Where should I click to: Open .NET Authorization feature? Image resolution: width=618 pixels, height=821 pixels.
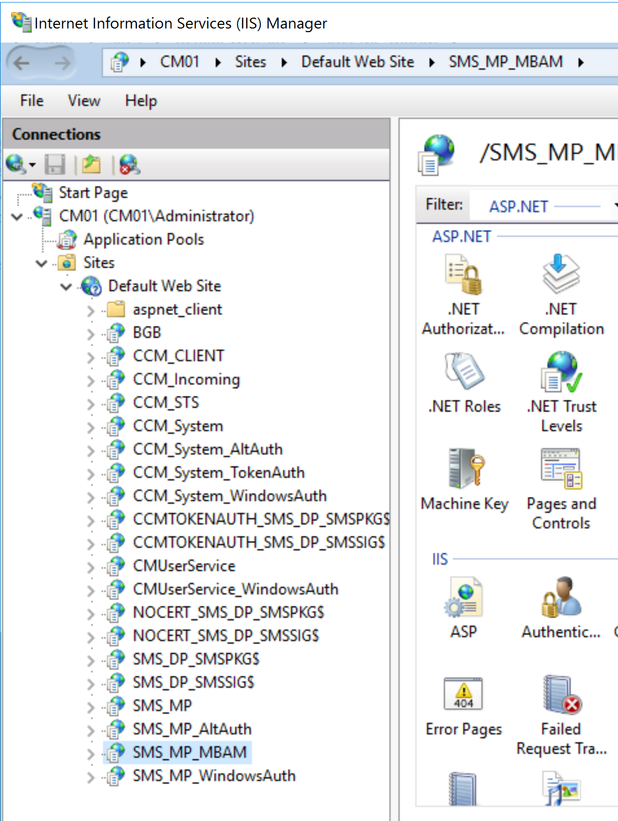pos(464,295)
